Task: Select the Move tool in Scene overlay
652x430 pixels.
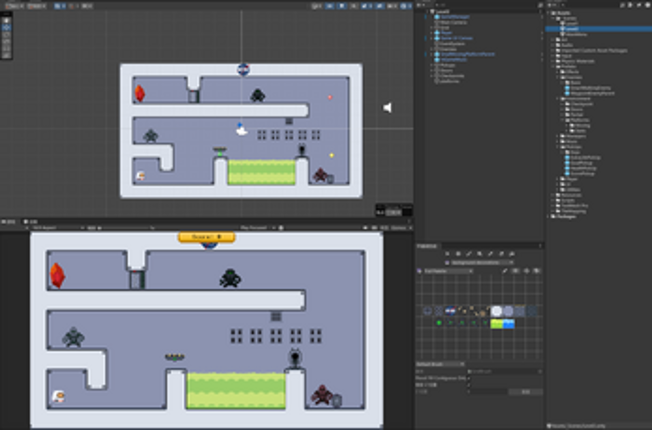Action: coord(6,27)
